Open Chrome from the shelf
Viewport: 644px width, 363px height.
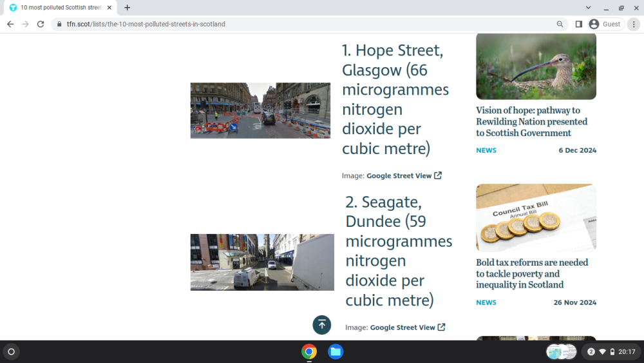[x=309, y=352]
